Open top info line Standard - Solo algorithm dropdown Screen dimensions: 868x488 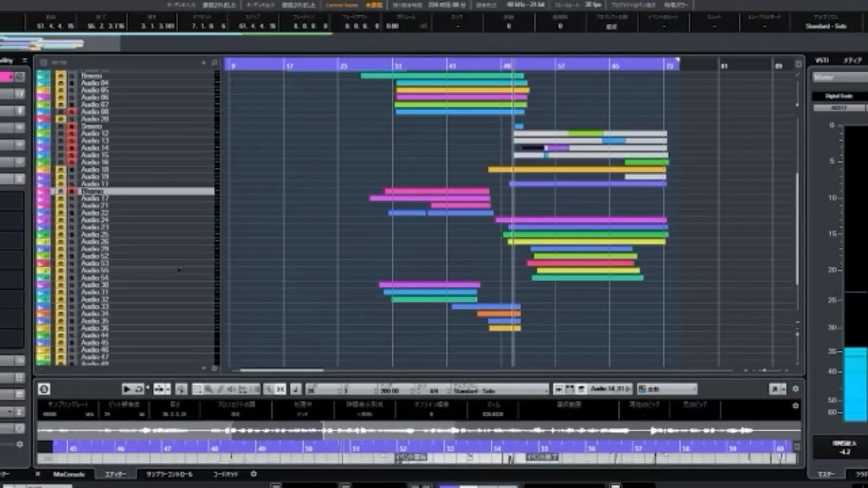[x=825, y=26]
